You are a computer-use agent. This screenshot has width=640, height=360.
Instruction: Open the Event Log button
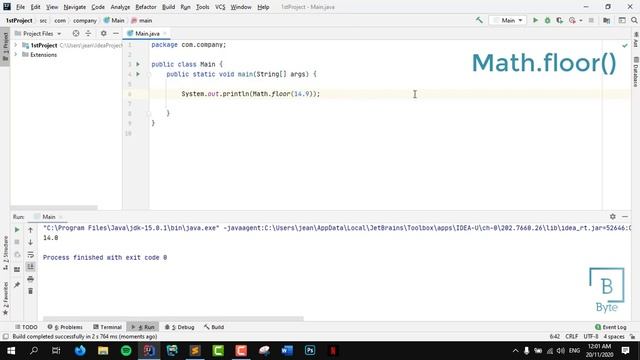point(611,327)
